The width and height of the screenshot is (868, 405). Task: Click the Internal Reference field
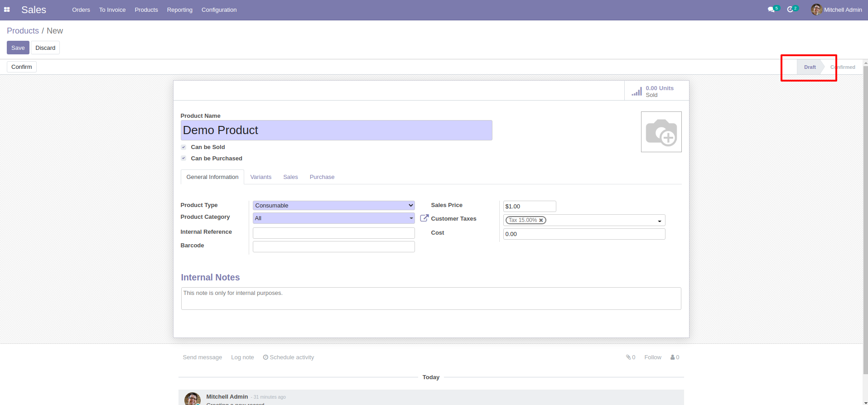pyautogui.click(x=333, y=233)
